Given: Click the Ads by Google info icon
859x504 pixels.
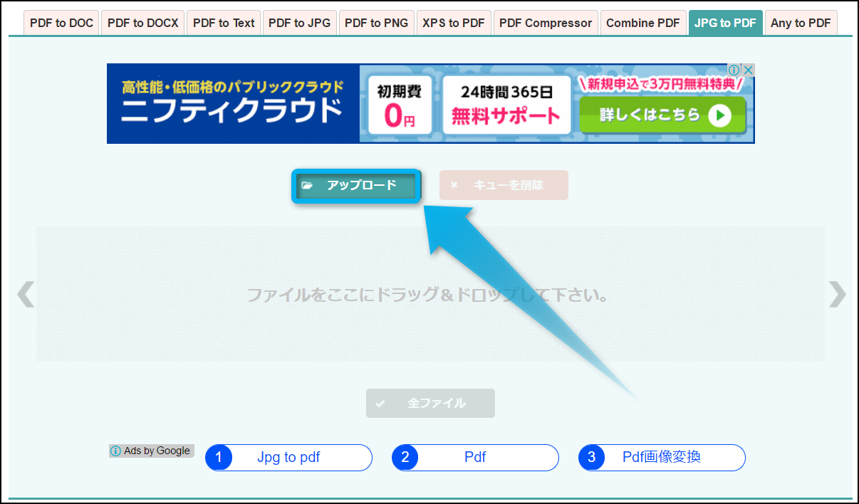Looking at the screenshot, I should click(x=115, y=451).
